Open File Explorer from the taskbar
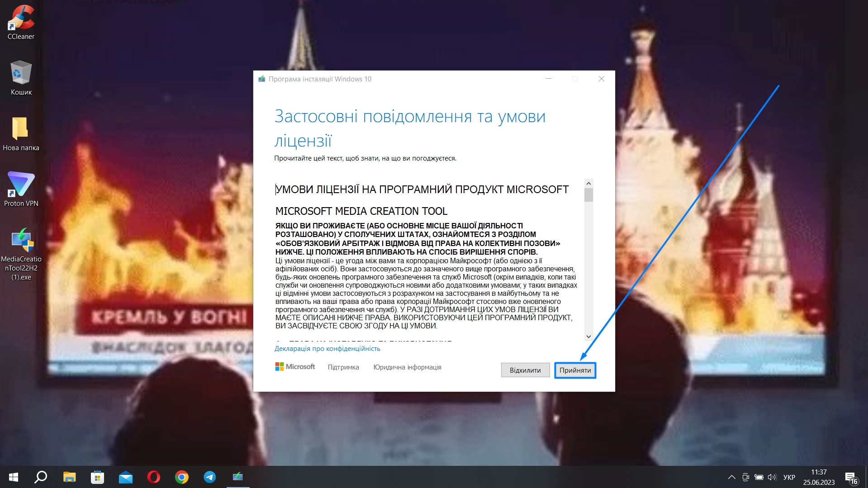Viewport: 868px width, 488px height. pyautogui.click(x=69, y=477)
